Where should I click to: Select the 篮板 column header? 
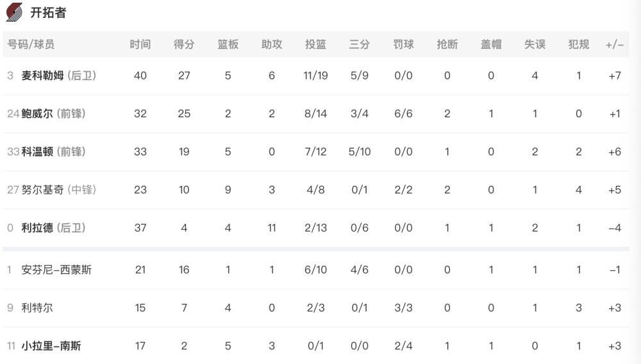click(228, 44)
